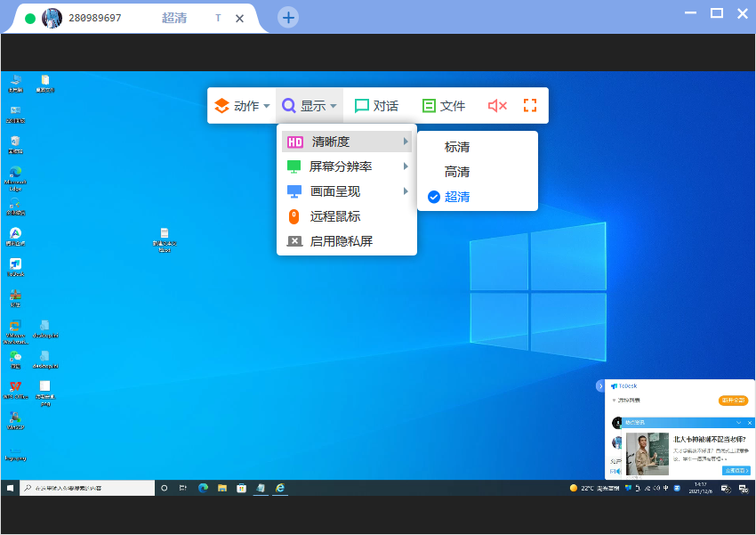Click the gray privacy screen icon

click(294, 240)
